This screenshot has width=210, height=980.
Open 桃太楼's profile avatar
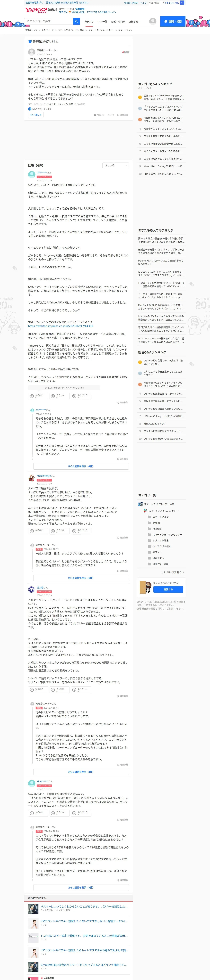pyautogui.click(x=32, y=590)
